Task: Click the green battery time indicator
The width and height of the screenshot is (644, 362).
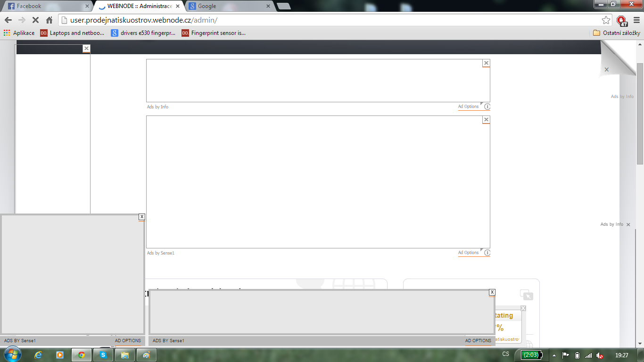Action: (532, 355)
